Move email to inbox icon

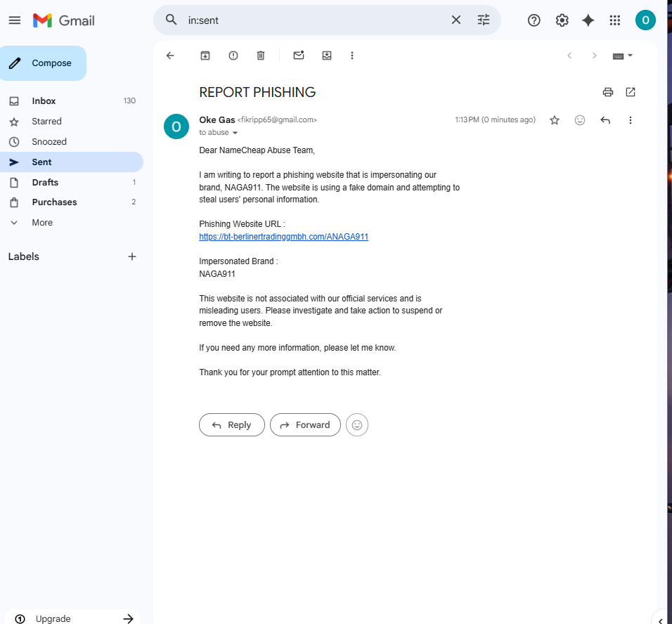click(327, 56)
